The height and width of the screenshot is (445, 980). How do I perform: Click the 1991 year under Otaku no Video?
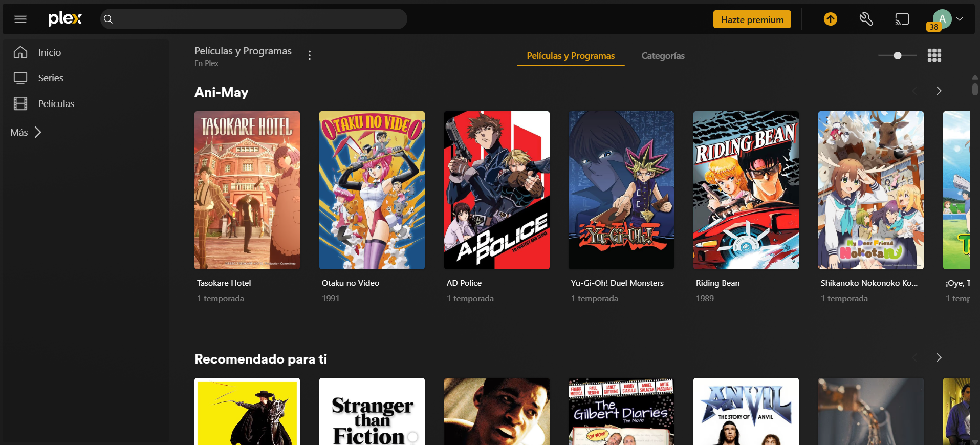[x=331, y=298]
